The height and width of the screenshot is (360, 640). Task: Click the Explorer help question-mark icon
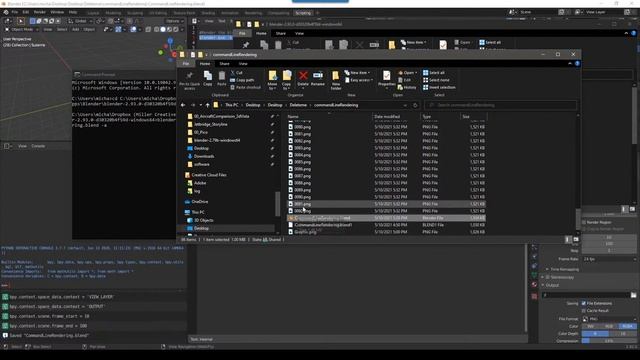(577, 64)
